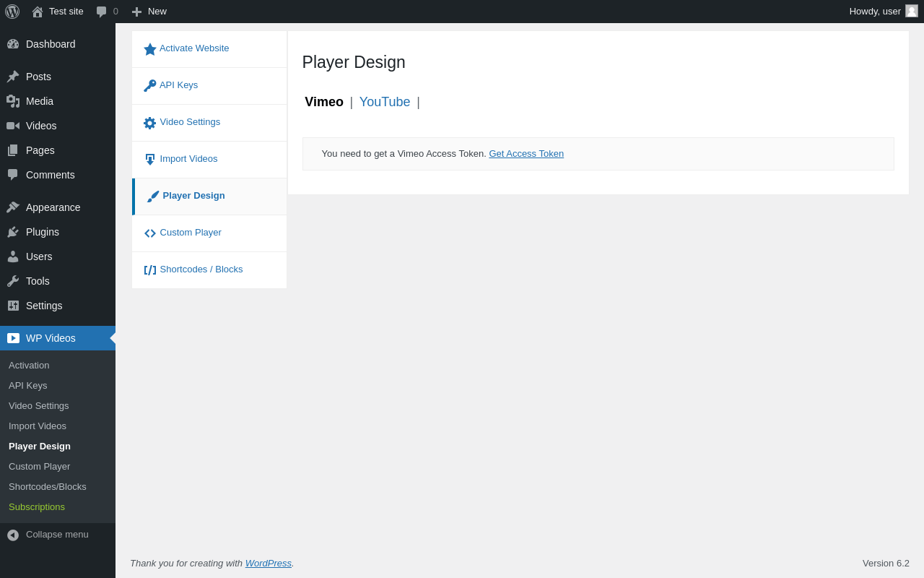The height and width of the screenshot is (578, 924).
Task: Click the shortcode icon beside Shortcodes / Blocks
Action: [x=150, y=270]
